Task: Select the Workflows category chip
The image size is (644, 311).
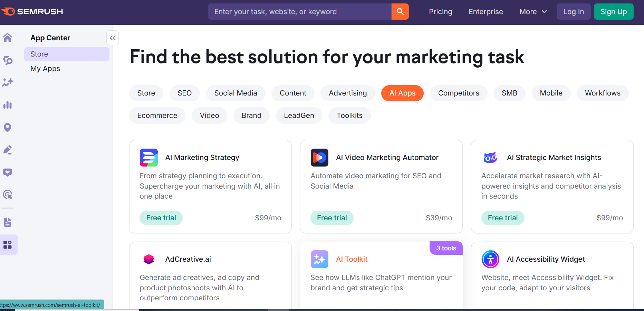Action: click(603, 93)
